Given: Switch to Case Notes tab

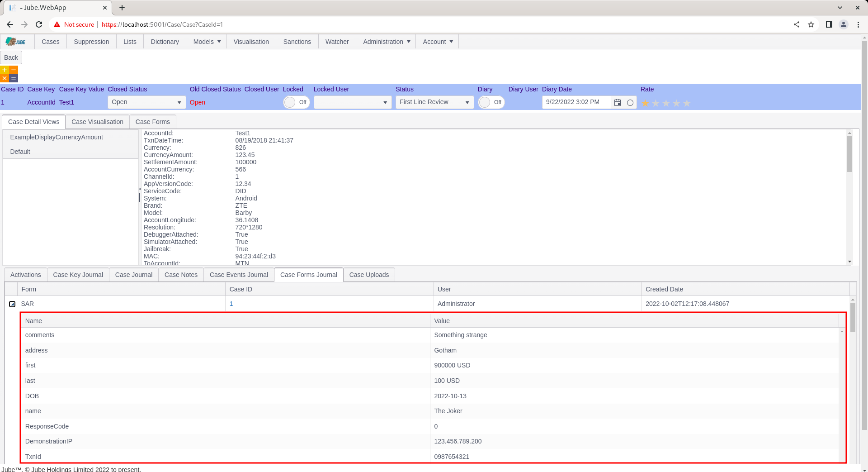Looking at the screenshot, I should coord(181,275).
